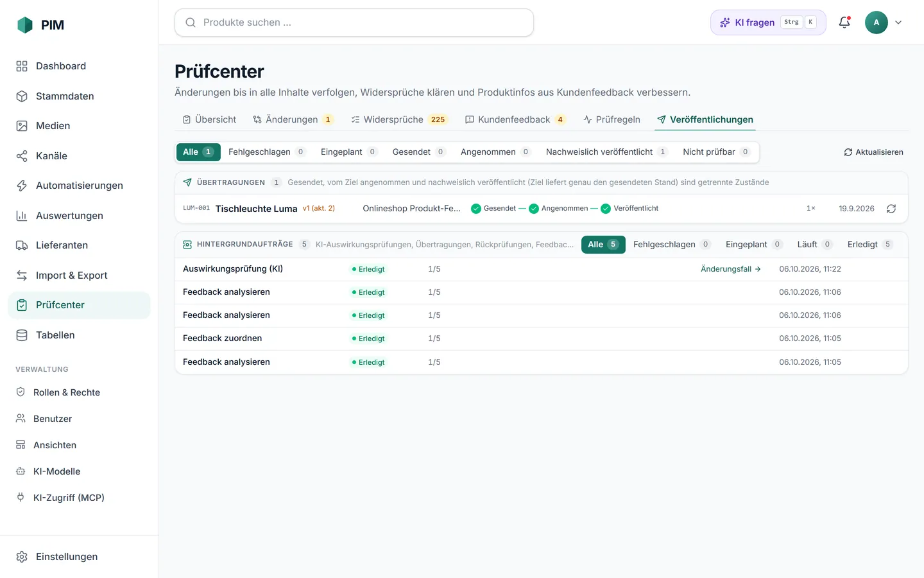Show Nachweislich veröffentlicht transfers
Screen dimensions: 924x578
tap(606, 152)
